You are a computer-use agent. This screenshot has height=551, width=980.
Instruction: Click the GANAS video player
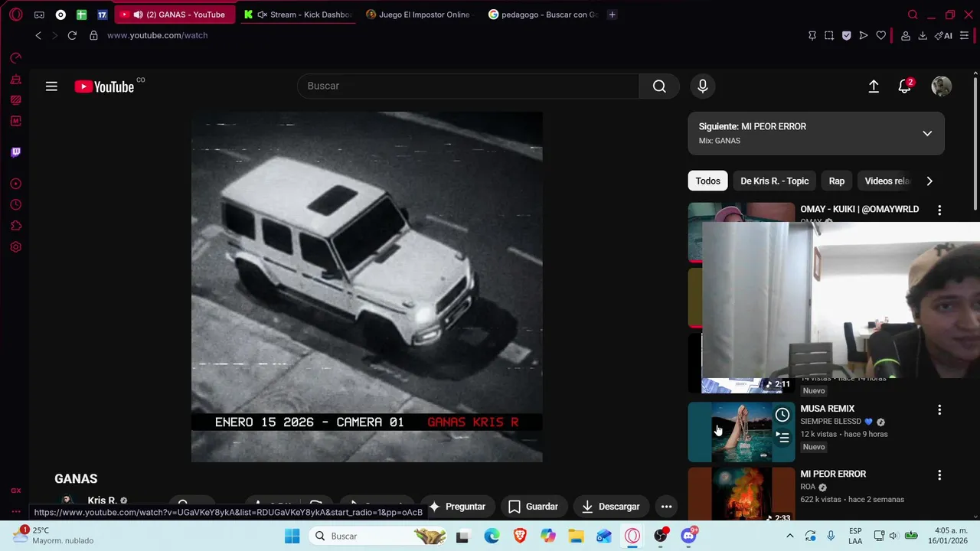pos(367,287)
